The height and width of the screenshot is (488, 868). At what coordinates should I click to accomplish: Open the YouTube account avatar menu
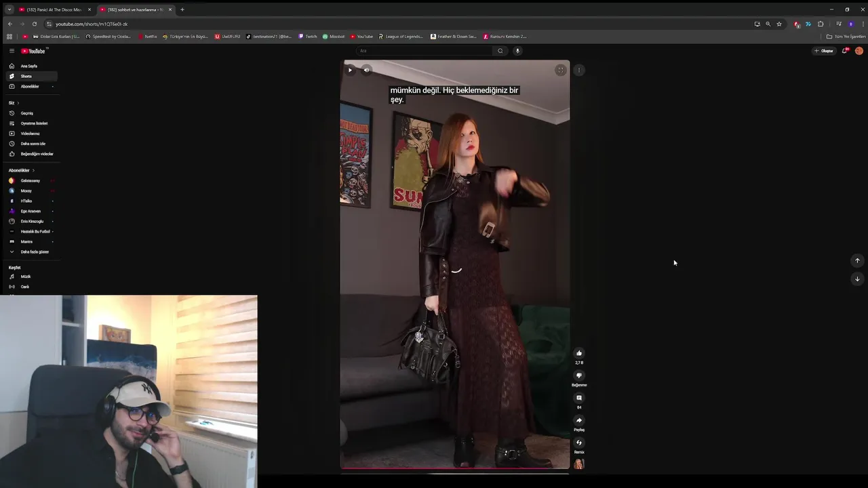[859, 51]
